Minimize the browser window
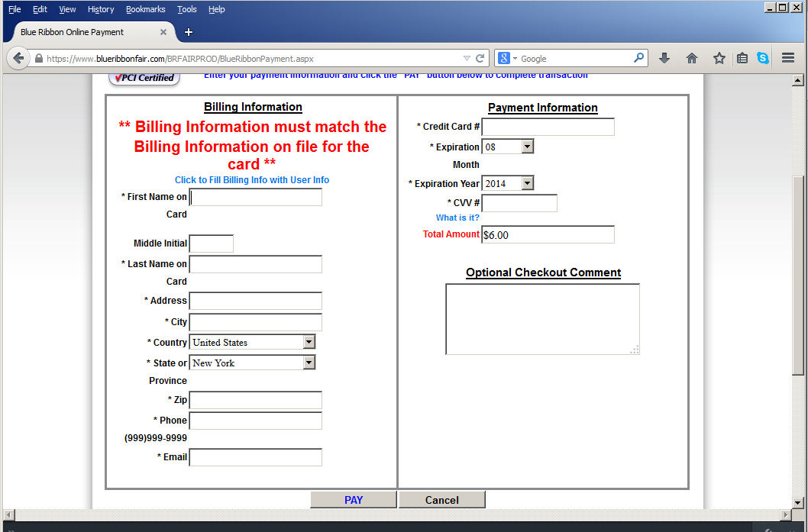The height and width of the screenshot is (532, 808). [770, 7]
